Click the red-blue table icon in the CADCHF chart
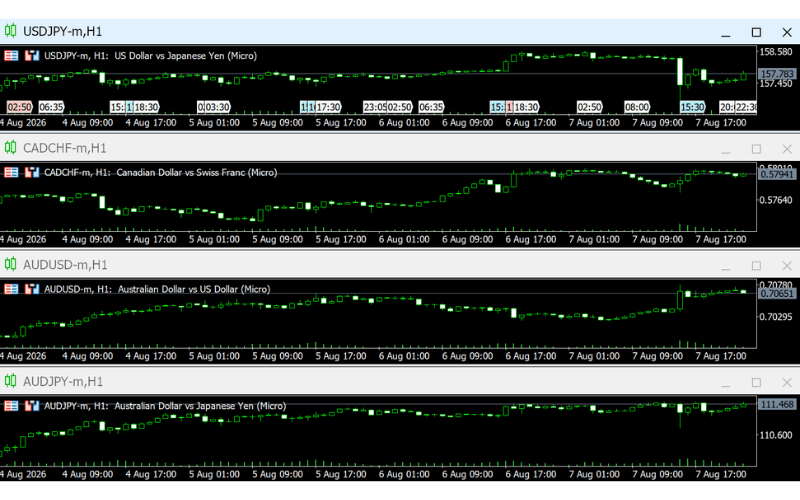Viewport: 800px width, 500px height. coord(11,172)
